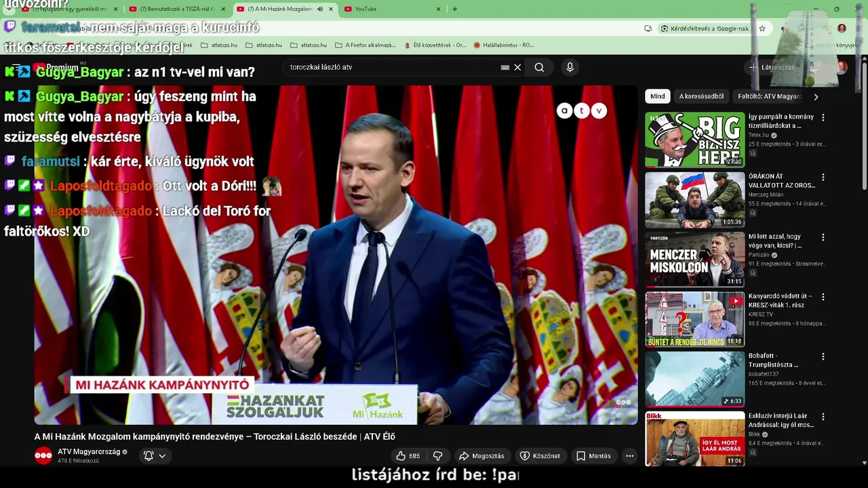868x488 pixels.
Task: Open the 'ÍGY ÉL MOST LAÁR ANDRÁS' thumbnail
Action: [694, 439]
